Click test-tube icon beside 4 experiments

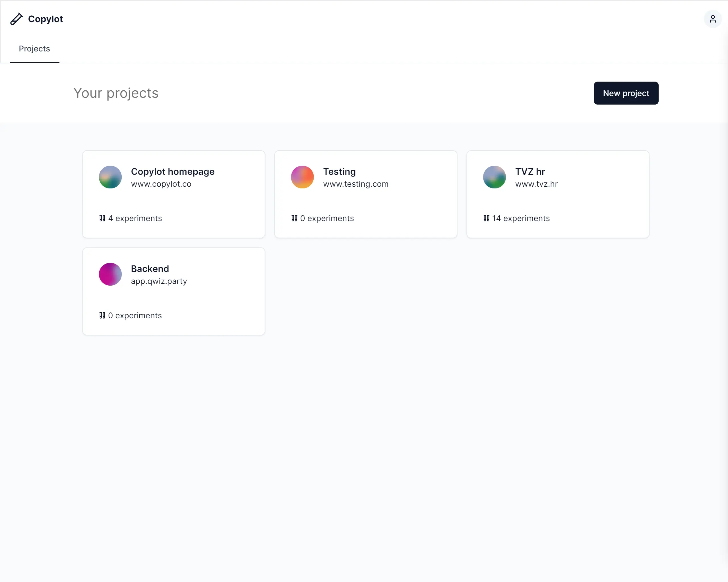point(102,218)
